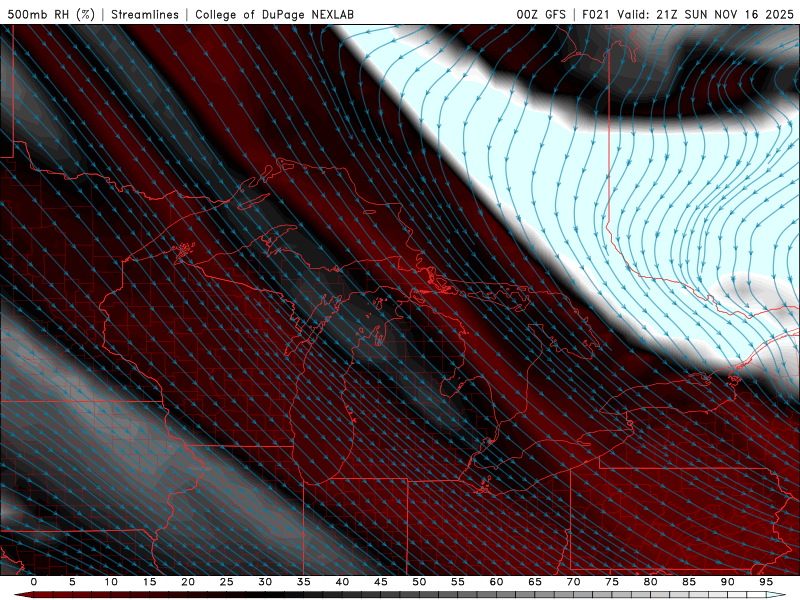This screenshot has width=800, height=600.
Task: Click the '45' colorbar label
Action: click(381, 582)
